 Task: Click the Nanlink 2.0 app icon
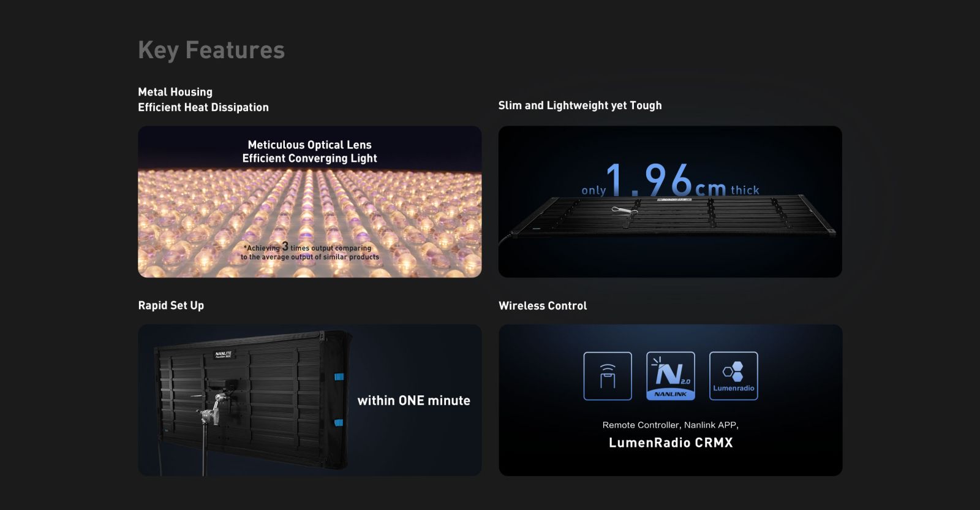coord(671,376)
